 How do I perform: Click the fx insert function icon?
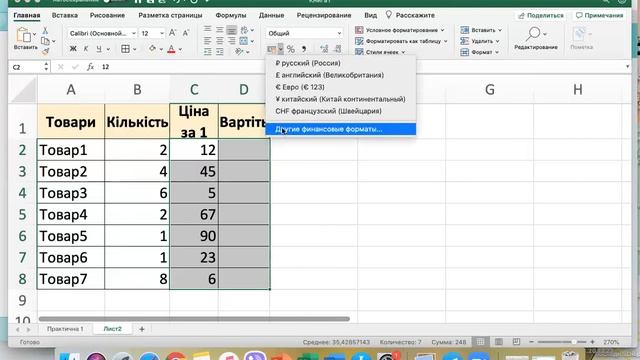click(x=90, y=67)
